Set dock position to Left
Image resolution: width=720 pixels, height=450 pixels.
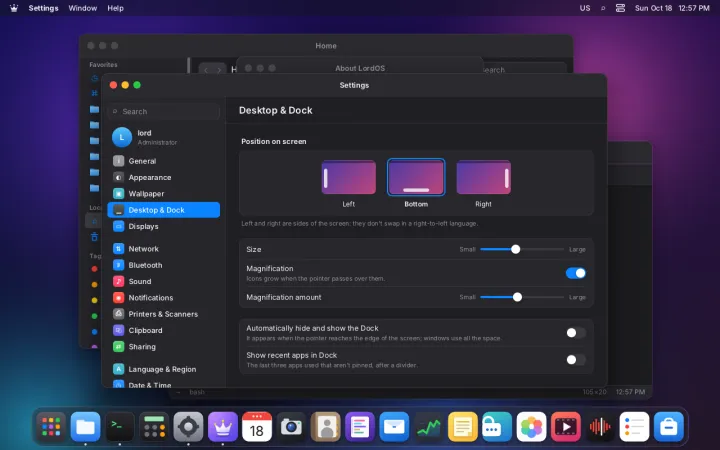click(349, 177)
